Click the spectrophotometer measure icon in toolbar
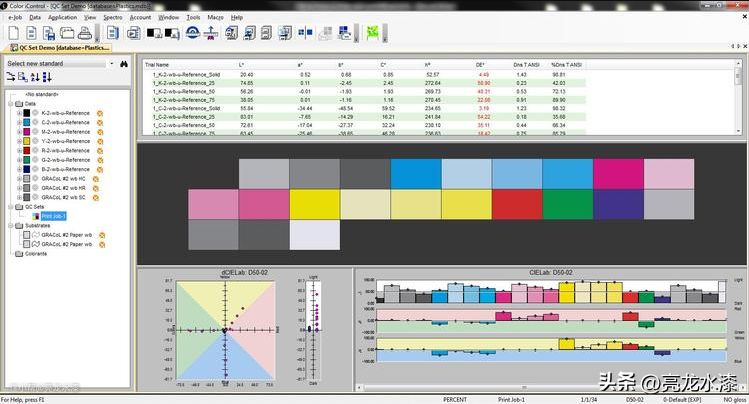The image size is (749, 404). pyautogui.click(x=210, y=32)
